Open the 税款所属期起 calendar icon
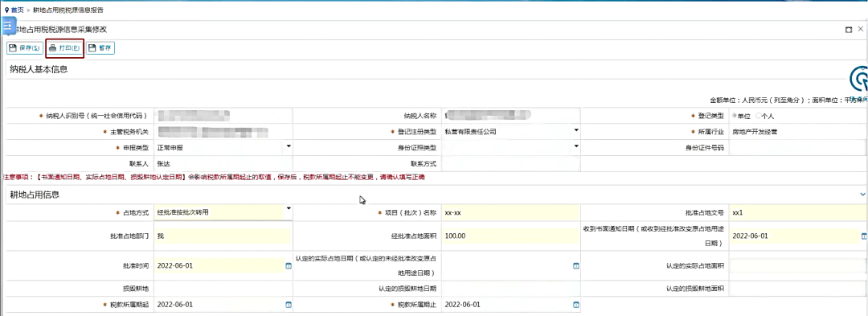 [288, 305]
